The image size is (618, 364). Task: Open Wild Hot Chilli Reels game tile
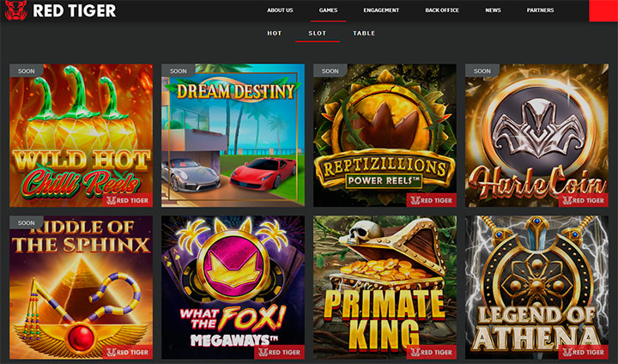81,136
